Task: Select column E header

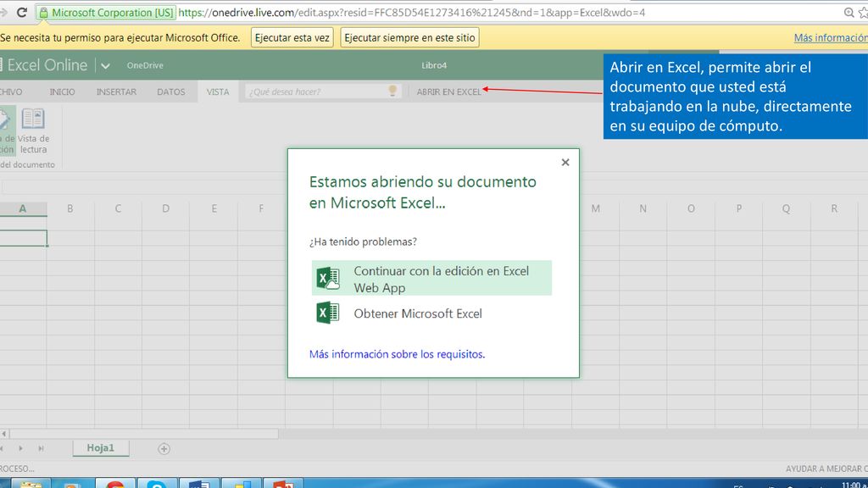Action: pyautogui.click(x=214, y=208)
